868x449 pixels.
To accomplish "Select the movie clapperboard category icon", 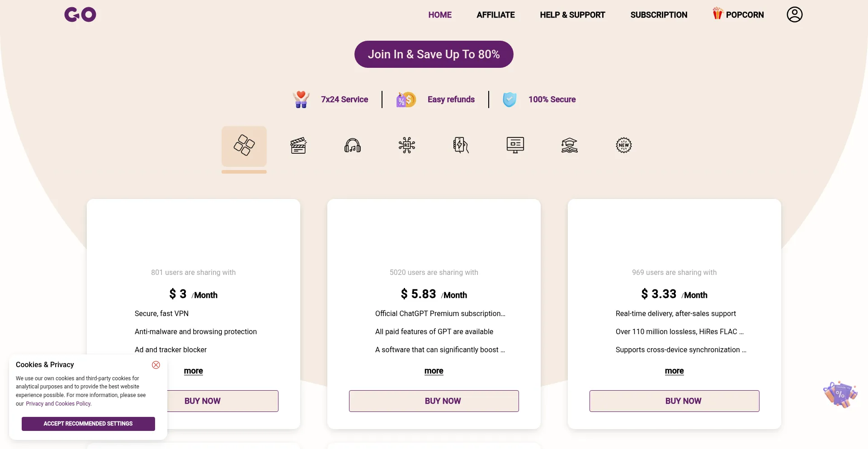I will (x=298, y=146).
